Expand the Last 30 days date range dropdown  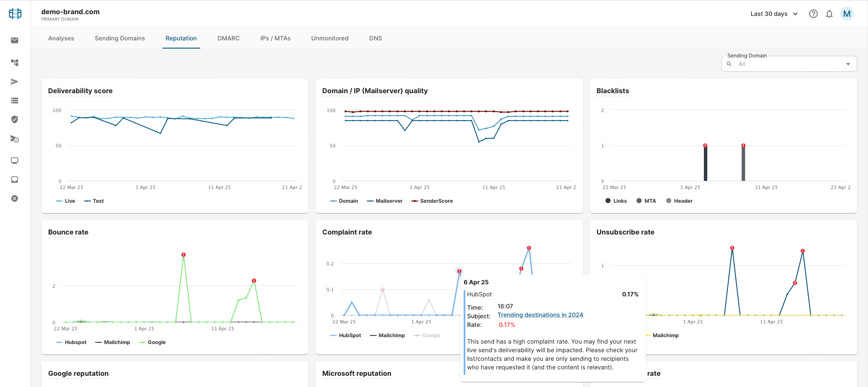pos(774,14)
